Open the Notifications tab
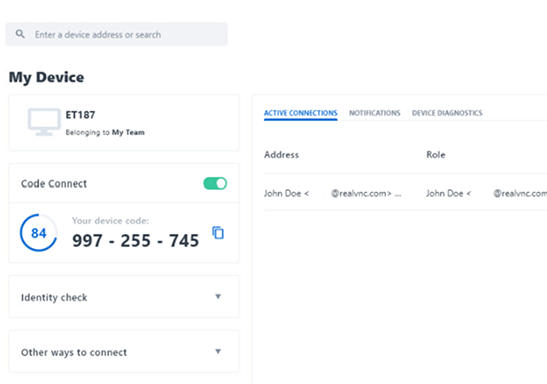This screenshot has height=384, width=547. click(375, 113)
